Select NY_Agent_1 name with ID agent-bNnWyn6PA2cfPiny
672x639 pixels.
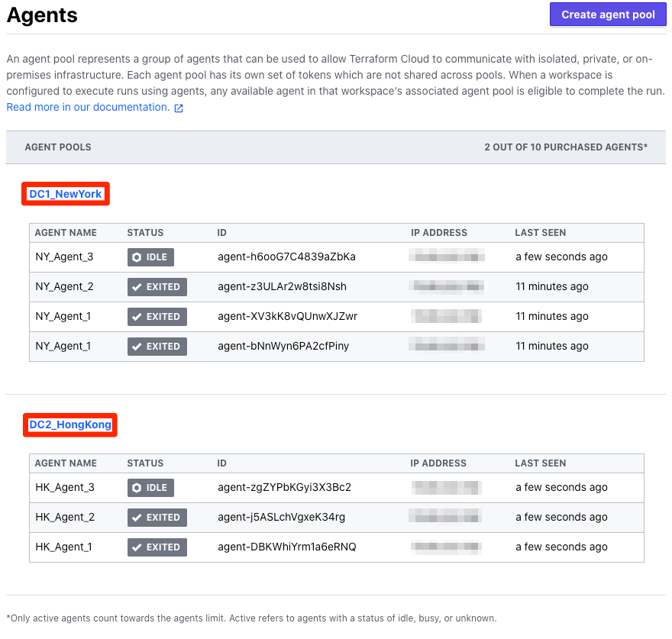point(63,347)
